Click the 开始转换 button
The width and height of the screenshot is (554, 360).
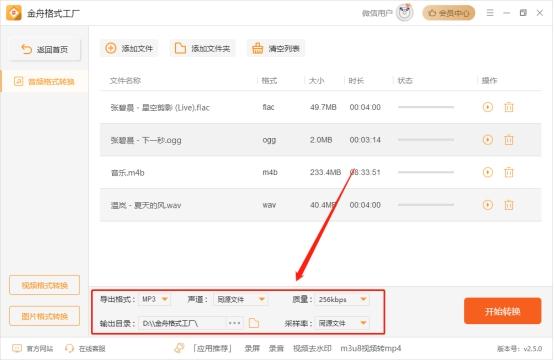[x=502, y=311]
